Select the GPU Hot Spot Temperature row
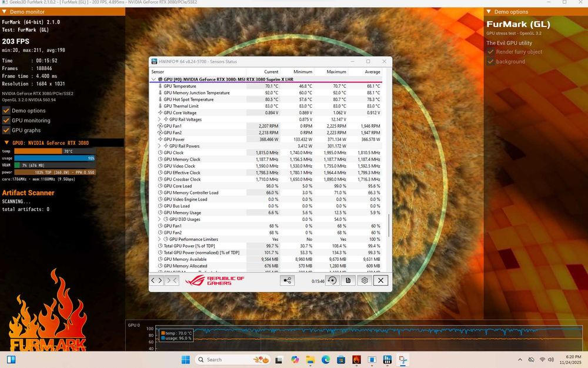 click(x=266, y=100)
